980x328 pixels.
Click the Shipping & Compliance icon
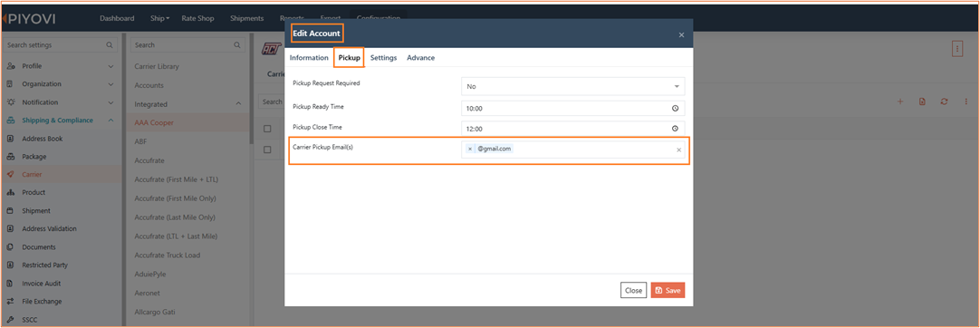tap(11, 121)
